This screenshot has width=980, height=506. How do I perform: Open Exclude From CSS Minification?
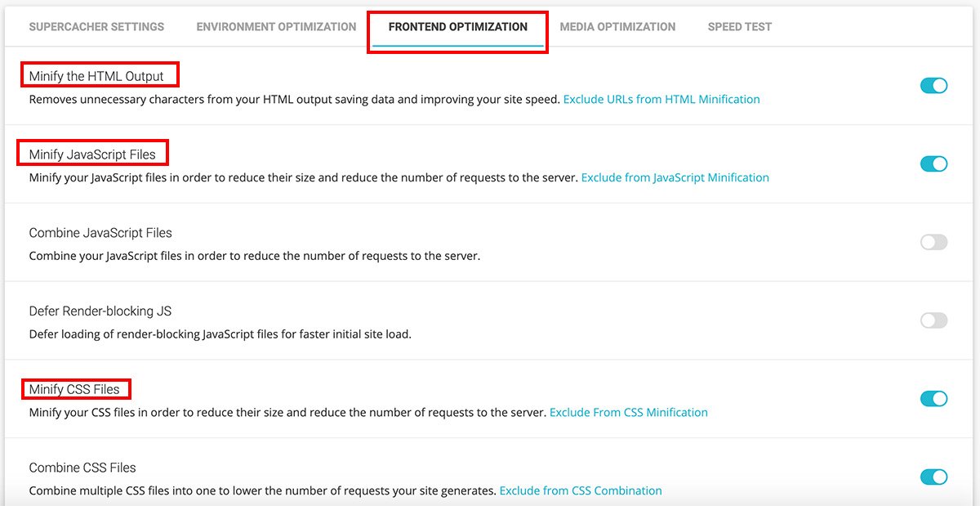click(630, 412)
